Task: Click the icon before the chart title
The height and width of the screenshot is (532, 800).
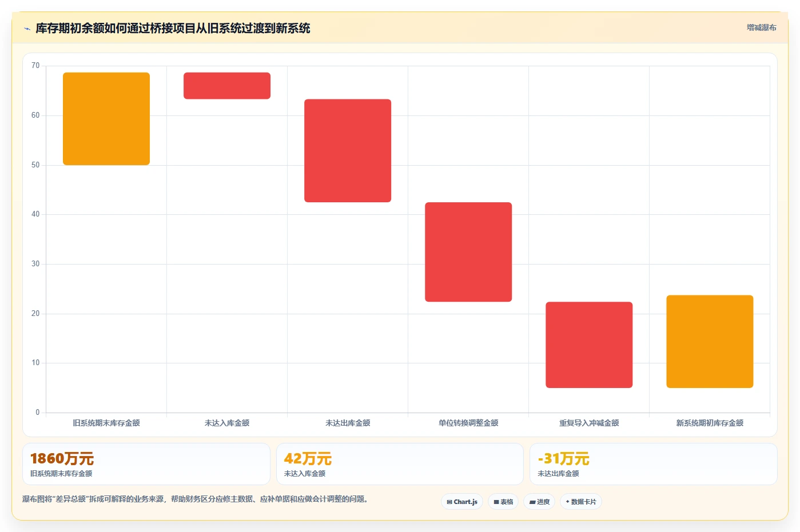Action: (27, 29)
